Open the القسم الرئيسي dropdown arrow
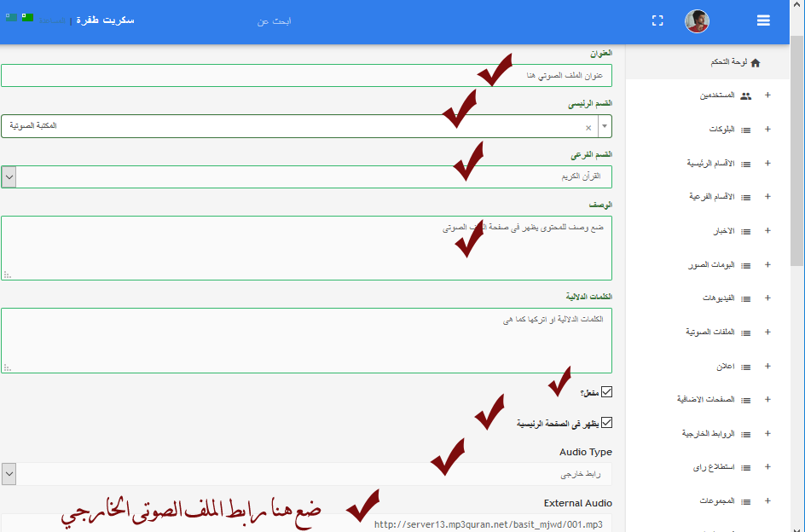The image size is (805, 532). (605, 126)
